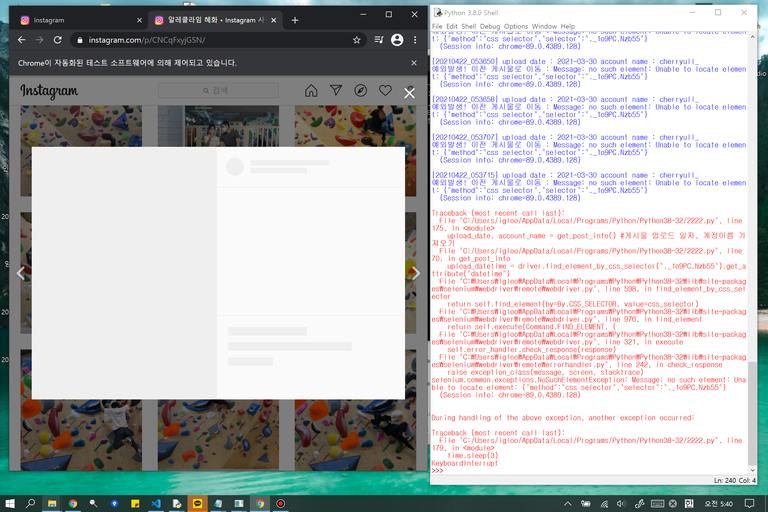Screen dimensions: 768x512
Task: Open Shell menu in Python Shell
Action: 469,26
